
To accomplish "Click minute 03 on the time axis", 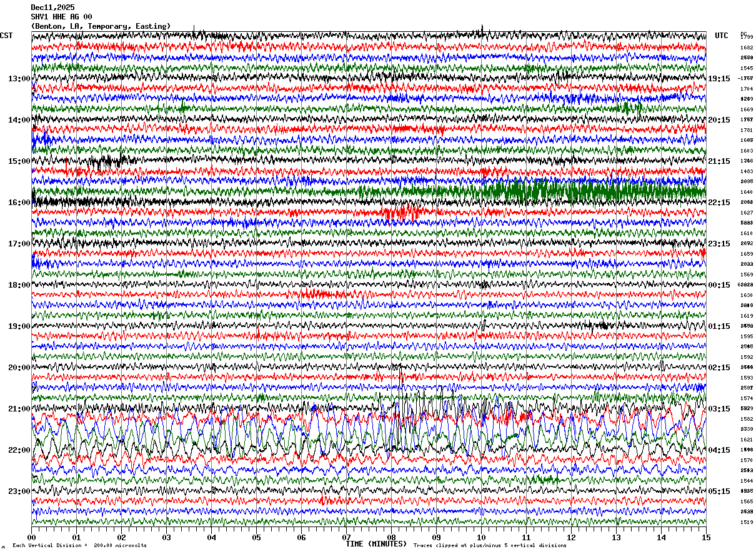I will [166, 537].
